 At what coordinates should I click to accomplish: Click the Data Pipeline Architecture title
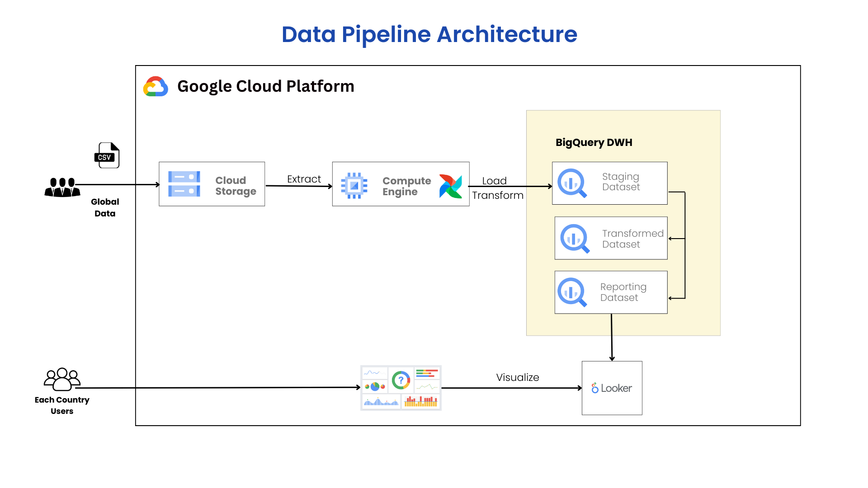[x=429, y=34]
